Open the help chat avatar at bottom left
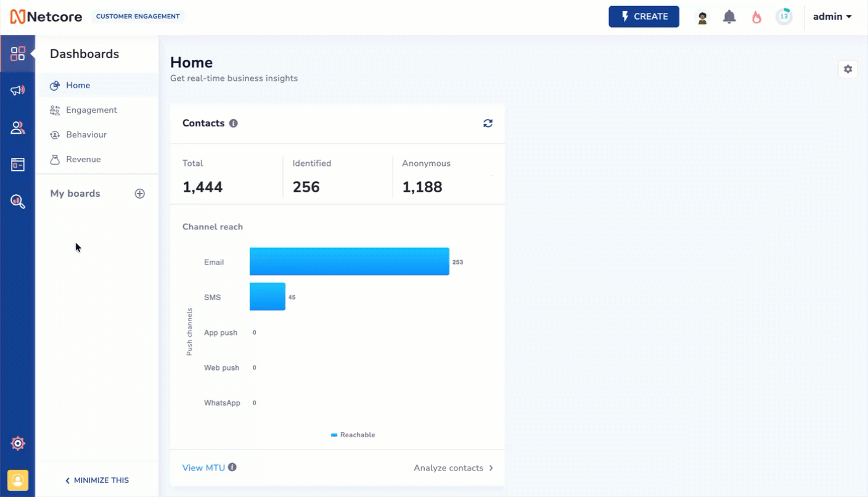The height and width of the screenshot is (497, 868). tap(18, 480)
